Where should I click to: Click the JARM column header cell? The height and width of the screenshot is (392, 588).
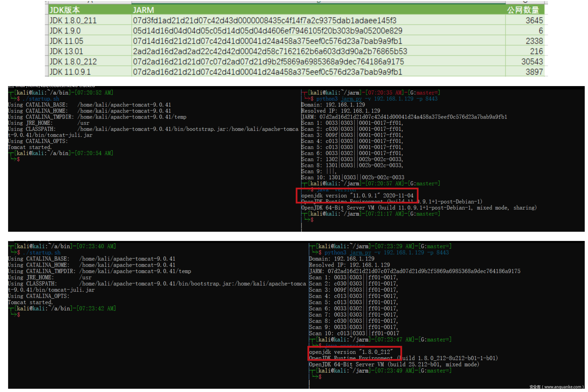(143, 10)
